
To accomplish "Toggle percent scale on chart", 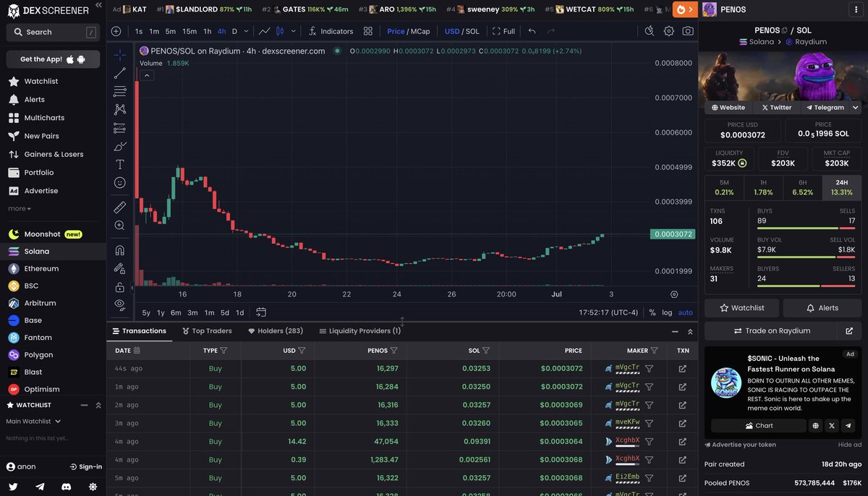I will (652, 312).
